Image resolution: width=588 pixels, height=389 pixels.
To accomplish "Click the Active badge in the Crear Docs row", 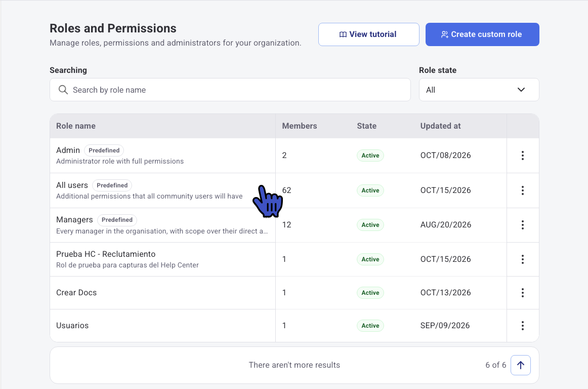I will 370,293.
